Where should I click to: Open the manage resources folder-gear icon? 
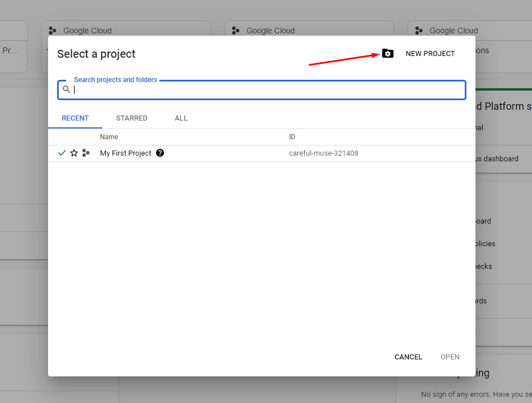pyautogui.click(x=387, y=53)
